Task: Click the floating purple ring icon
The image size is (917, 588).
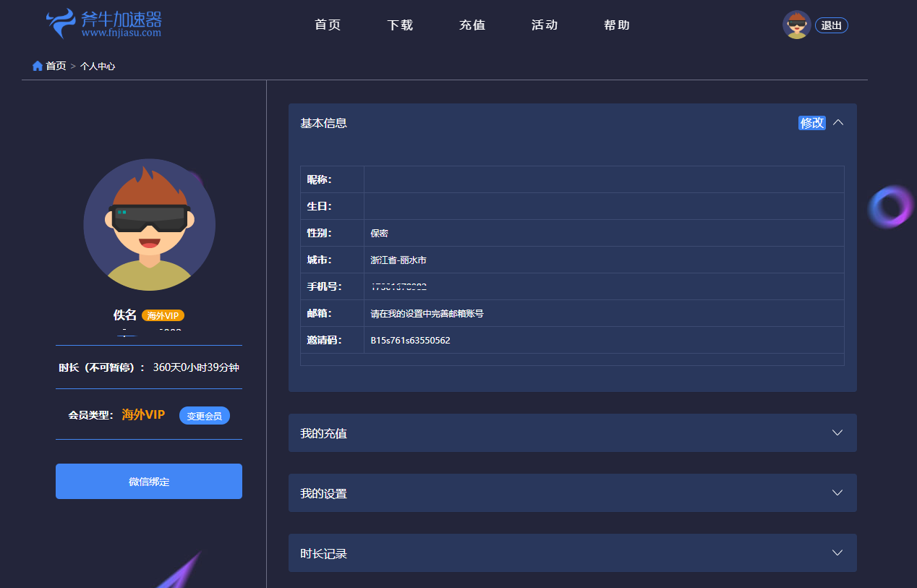Action: point(891,207)
